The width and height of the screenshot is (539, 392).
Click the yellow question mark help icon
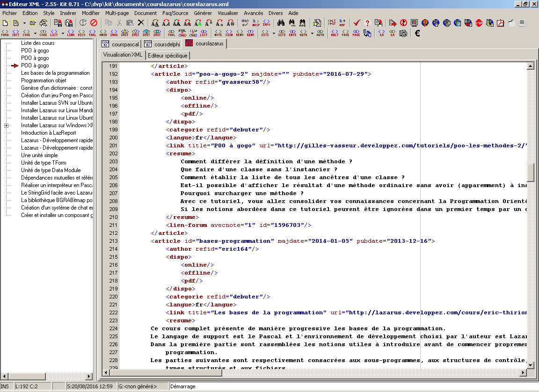pyautogui.click(x=367, y=22)
